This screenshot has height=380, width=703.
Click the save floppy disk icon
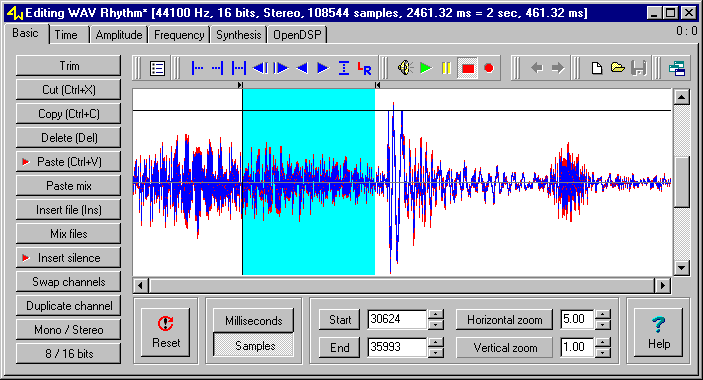638,68
